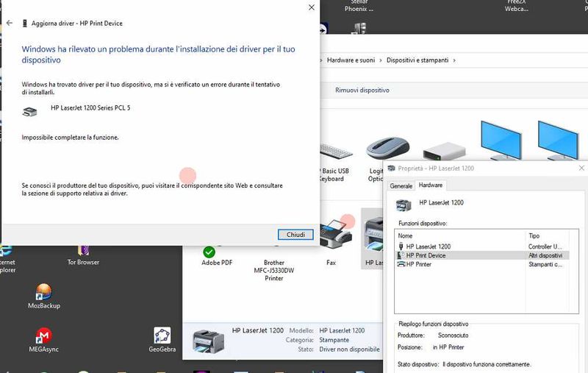This screenshot has width=588, height=373.
Task: Click the Chiudi button in driver dialog
Action: point(295,235)
